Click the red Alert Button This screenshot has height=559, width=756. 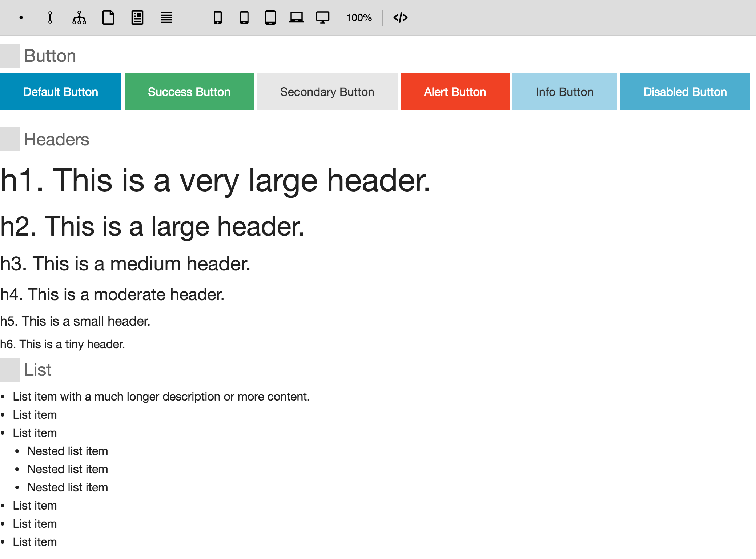click(x=455, y=92)
